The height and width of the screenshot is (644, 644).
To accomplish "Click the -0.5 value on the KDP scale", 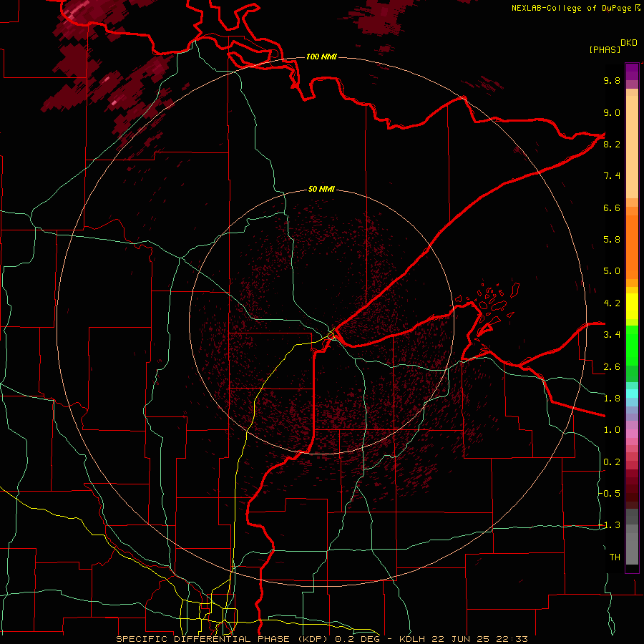I will 610,494.
